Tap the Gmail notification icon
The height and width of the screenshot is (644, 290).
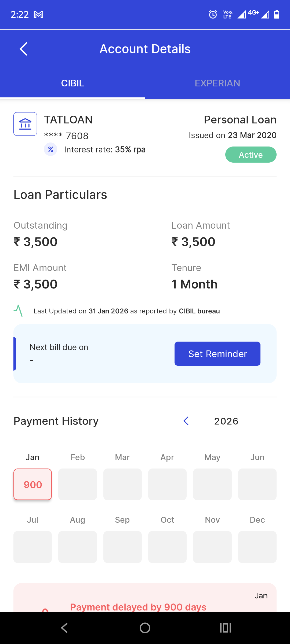click(x=38, y=14)
